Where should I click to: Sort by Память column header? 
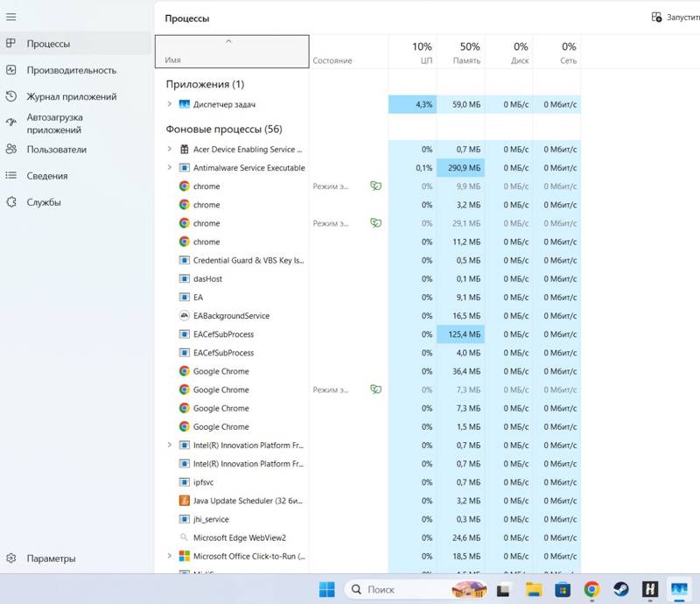click(461, 52)
